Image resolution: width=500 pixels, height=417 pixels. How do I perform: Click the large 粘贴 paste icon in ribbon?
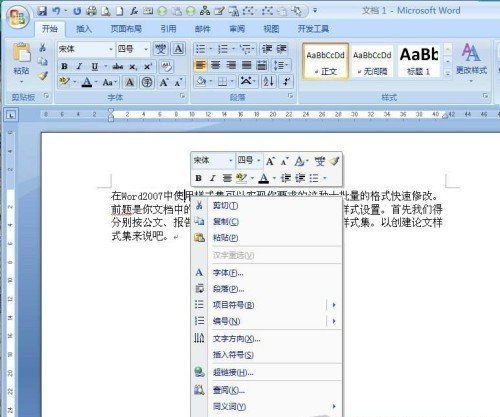click(21, 53)
